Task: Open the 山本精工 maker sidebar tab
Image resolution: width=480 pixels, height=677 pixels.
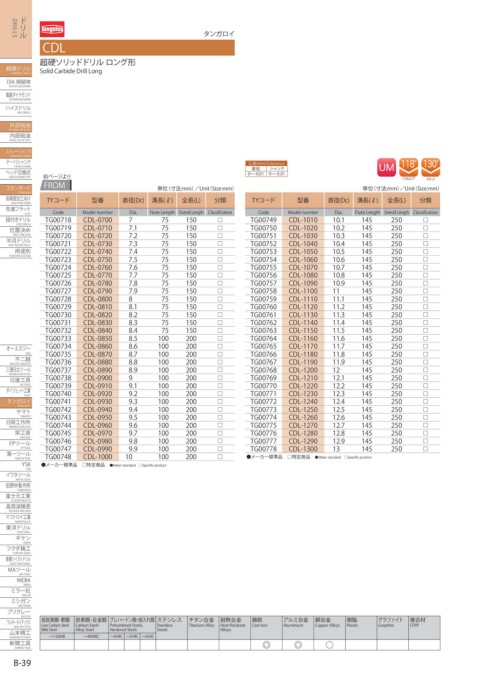Action: 16,634
